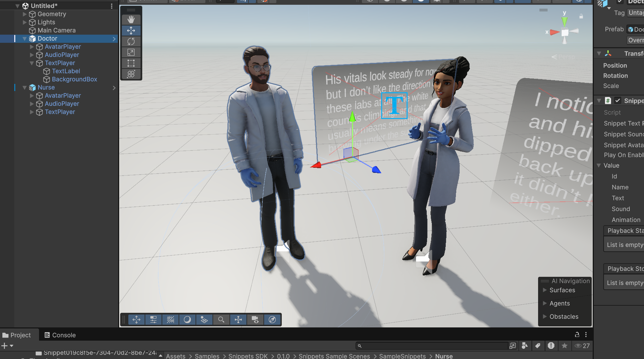Expand the Geometry object
The height and width of the screenshot is (359, 644).
click(x=25, y=14)
